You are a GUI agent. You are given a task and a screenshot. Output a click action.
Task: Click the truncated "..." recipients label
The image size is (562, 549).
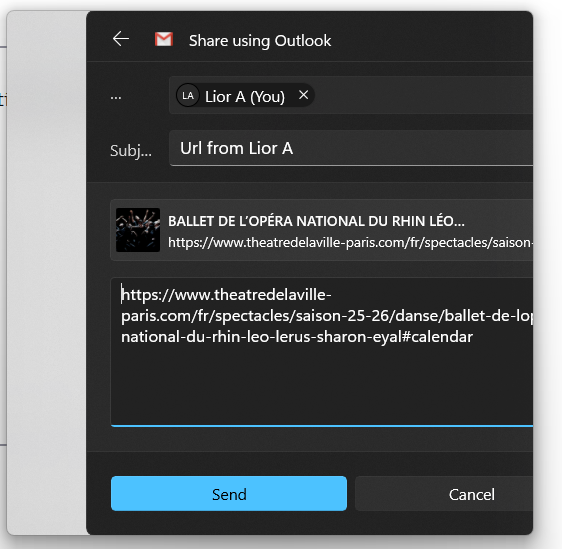pyautogui.click(x=116, y=97)
